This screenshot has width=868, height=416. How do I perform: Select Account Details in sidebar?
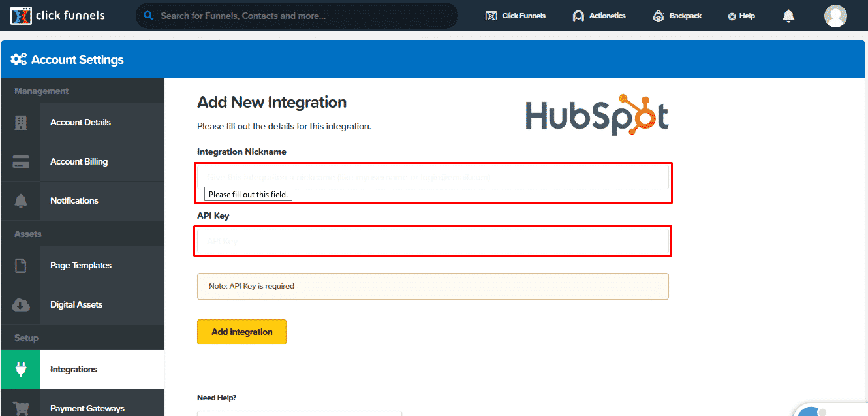click(x=80, y=122)
